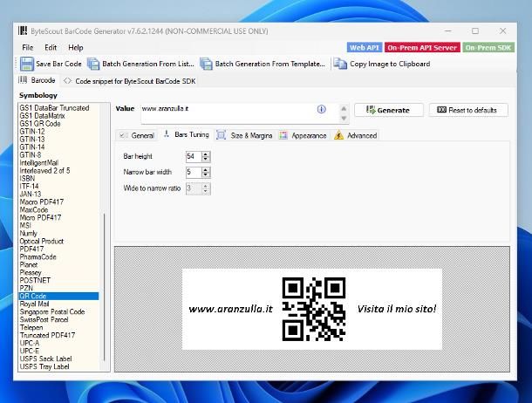
Task: Select POSTNET symbology
Action: [x=35, y=280]
